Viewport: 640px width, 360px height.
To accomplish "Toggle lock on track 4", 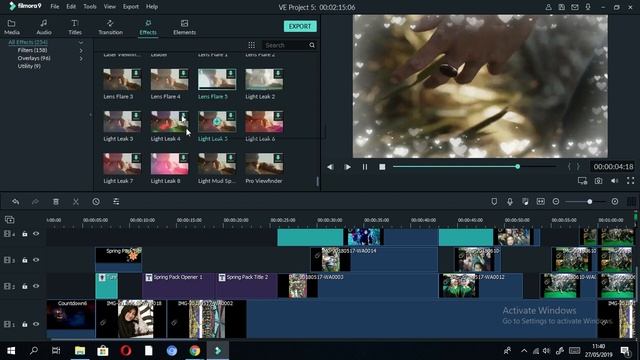I will point(24,234).
